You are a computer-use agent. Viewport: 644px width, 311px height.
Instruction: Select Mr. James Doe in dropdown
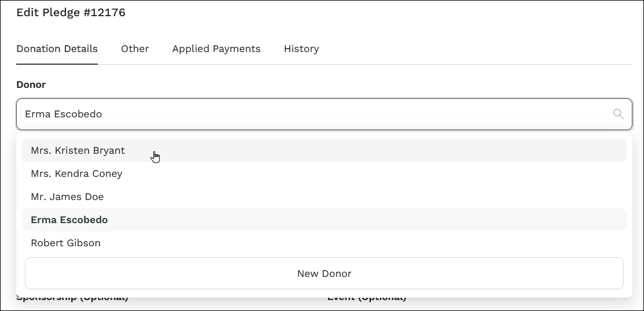click(67, 197)
